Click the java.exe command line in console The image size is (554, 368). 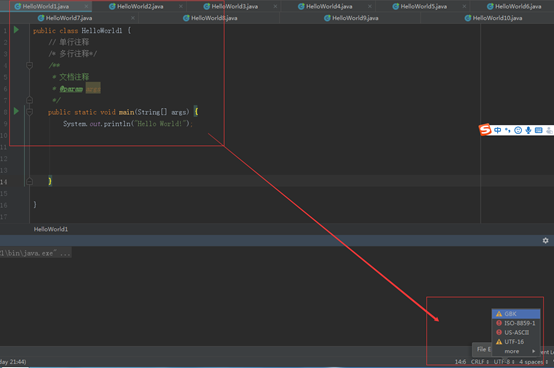pos(35,253)
